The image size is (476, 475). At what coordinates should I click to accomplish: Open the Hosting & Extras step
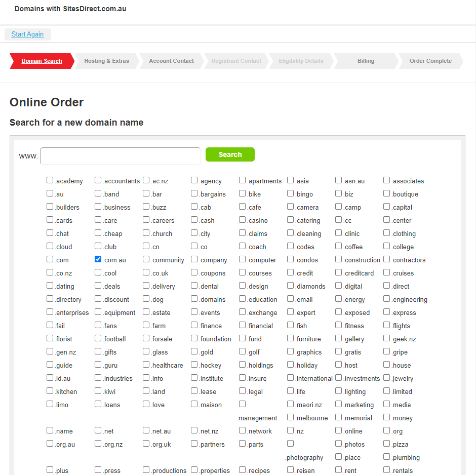(x=106, y=61)
